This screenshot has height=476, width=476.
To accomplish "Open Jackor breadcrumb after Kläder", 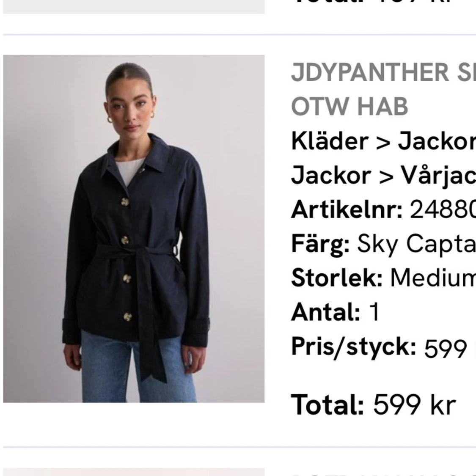I will (x=437, y=141).
